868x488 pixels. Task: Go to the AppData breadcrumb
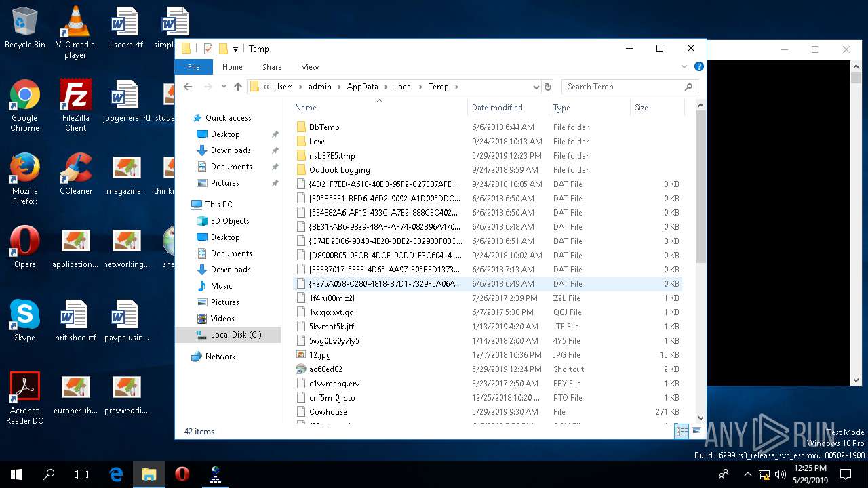363,87
